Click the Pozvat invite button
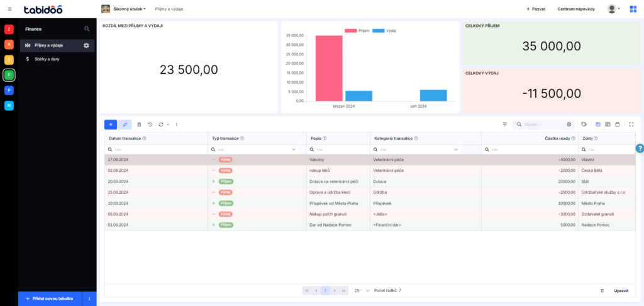Image resolution: width=644 pixels, height=306 pixels. coord(536,9)
